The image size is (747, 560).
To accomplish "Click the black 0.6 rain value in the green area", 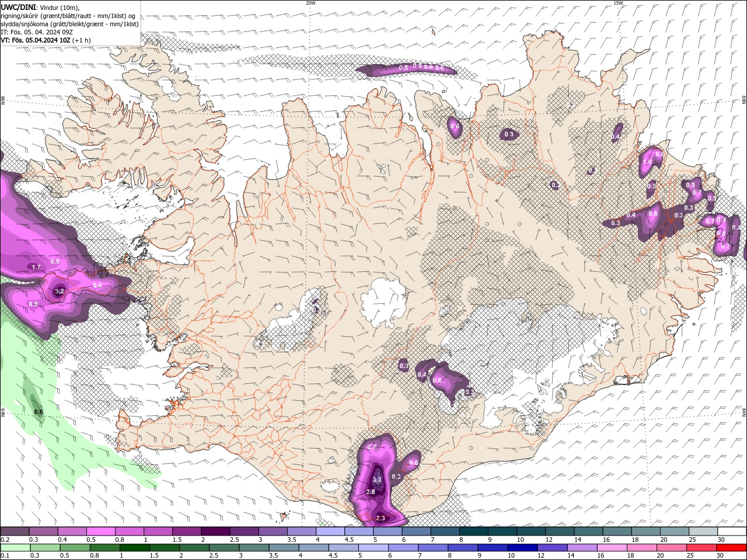I will 39,412.
